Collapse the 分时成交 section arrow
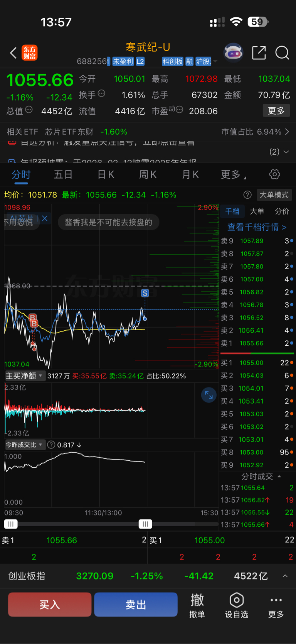The image size is (296, 644). pos(279,477)
